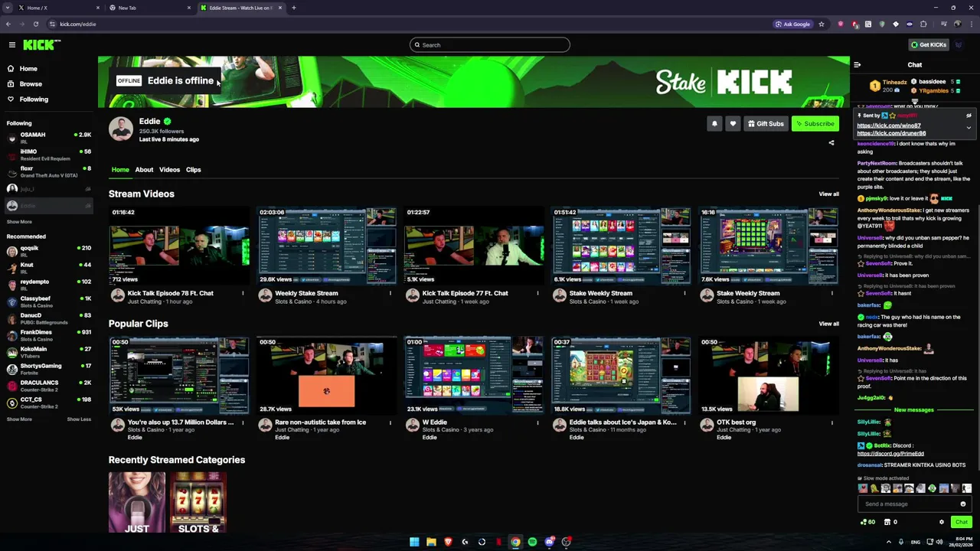Click Eddie's profile avatar
The image size is (980, 551).
tap(121, 129)
